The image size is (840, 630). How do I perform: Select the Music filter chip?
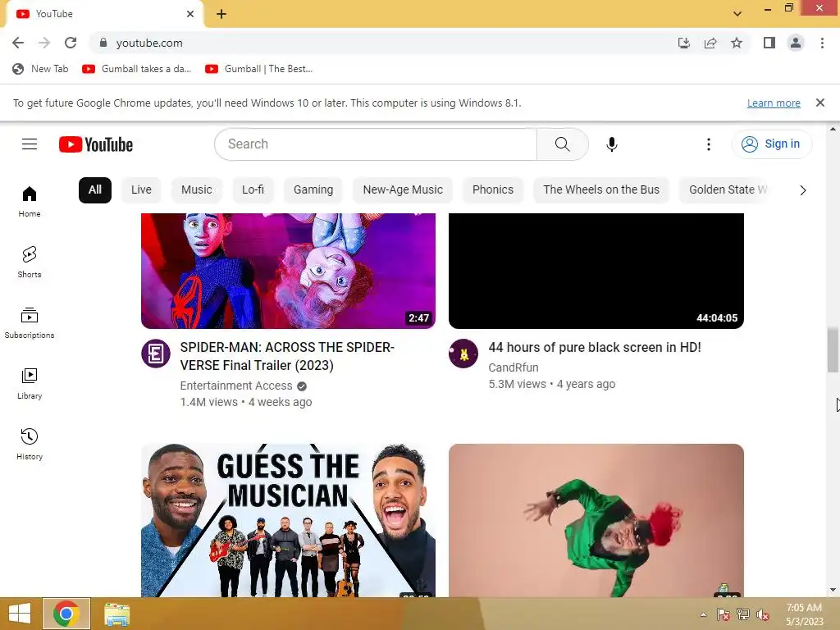[x=197, y=189]
